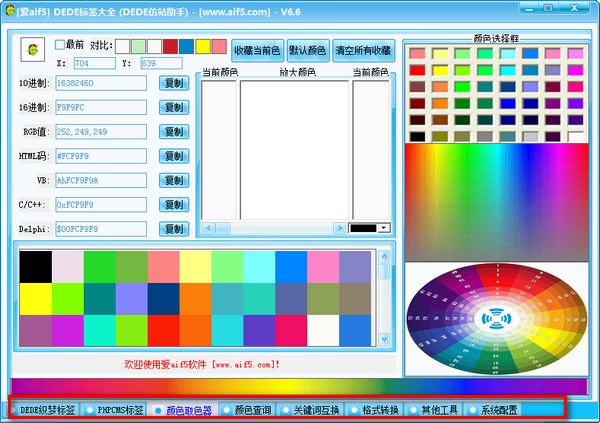Click the left scroll arrow under color preview

pyautogui.click(x=208, y=228)
